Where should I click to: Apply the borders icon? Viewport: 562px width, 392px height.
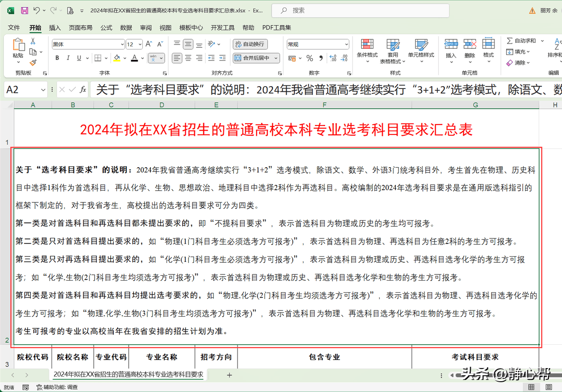coord(98,58)
